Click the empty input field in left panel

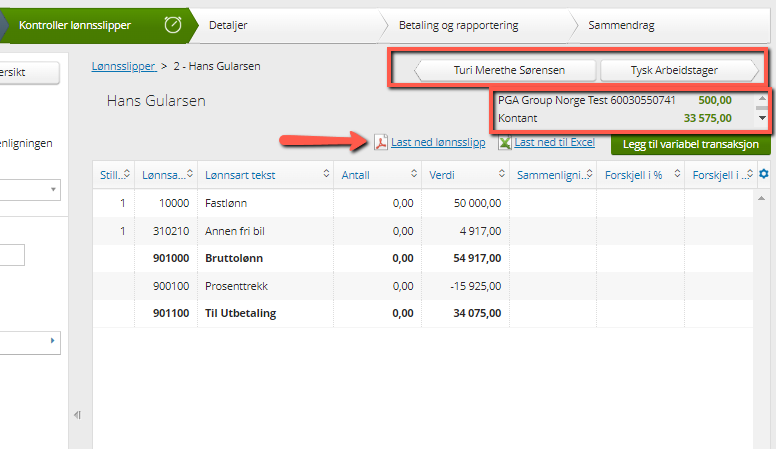click(12, 255)
